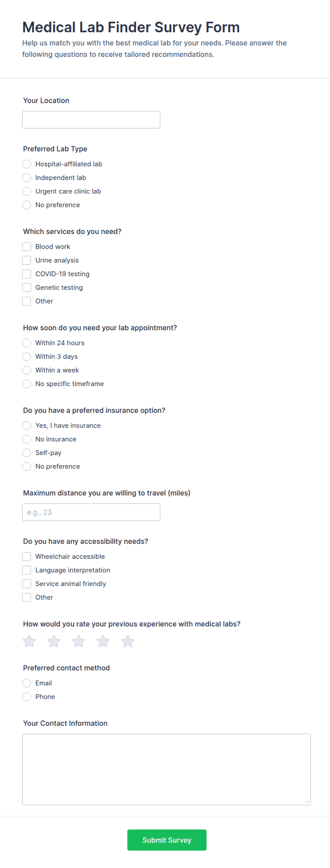The height and width of the screenshot is (868, 330).
Task: Select Within 24 hours timeframe
Action: tap(27, 343)
